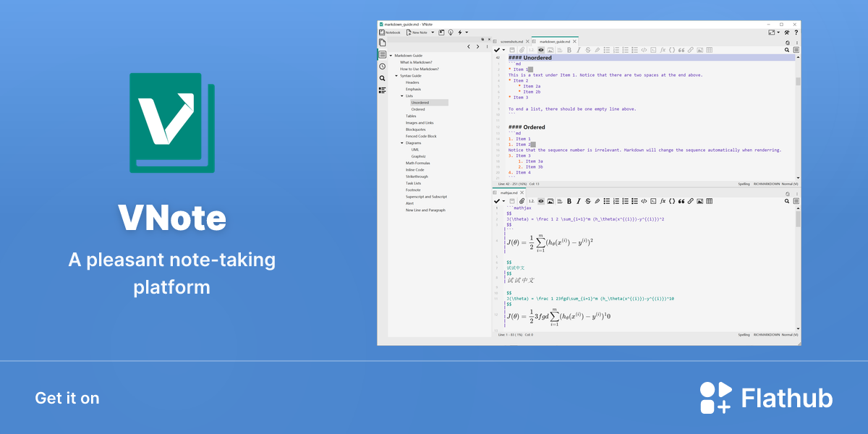868x434 pixels.
Task: Select the Footnote outline entry
Action: click(413, 190)
